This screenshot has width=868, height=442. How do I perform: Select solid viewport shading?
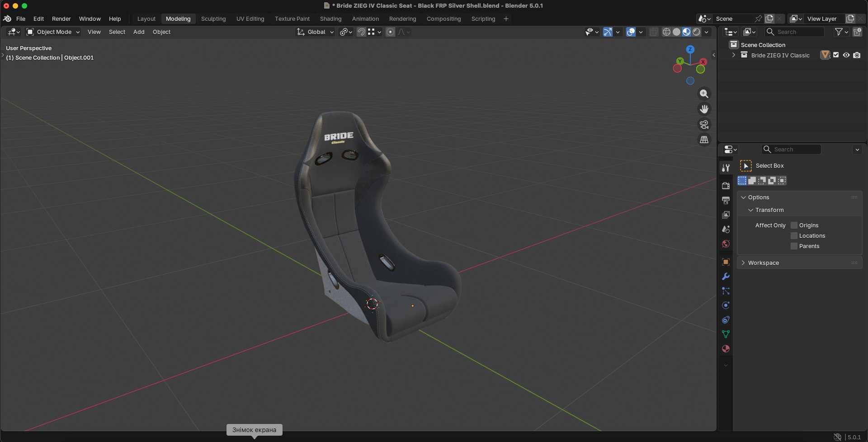(676, 32)
